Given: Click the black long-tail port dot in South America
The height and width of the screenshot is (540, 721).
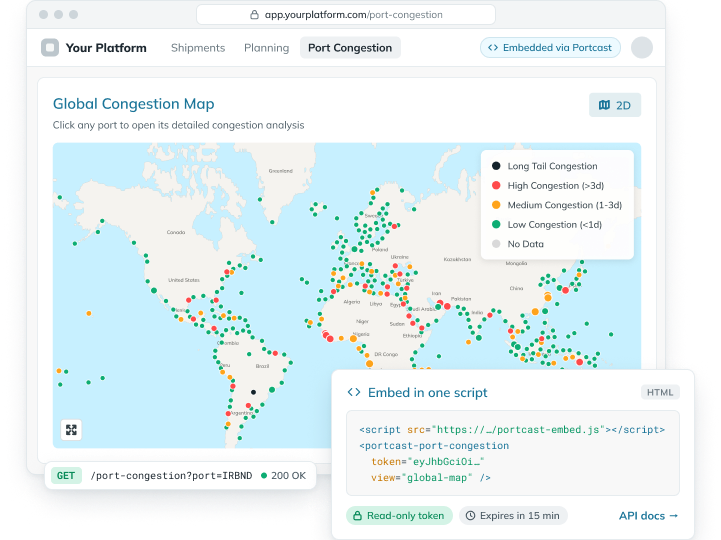Looking at the screenshot, I should [253, 392].
